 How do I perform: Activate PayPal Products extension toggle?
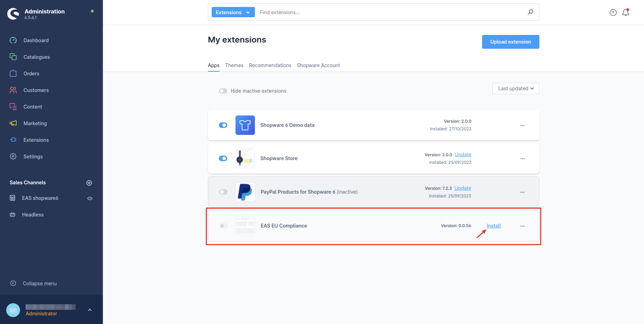(x=223, y=192)
